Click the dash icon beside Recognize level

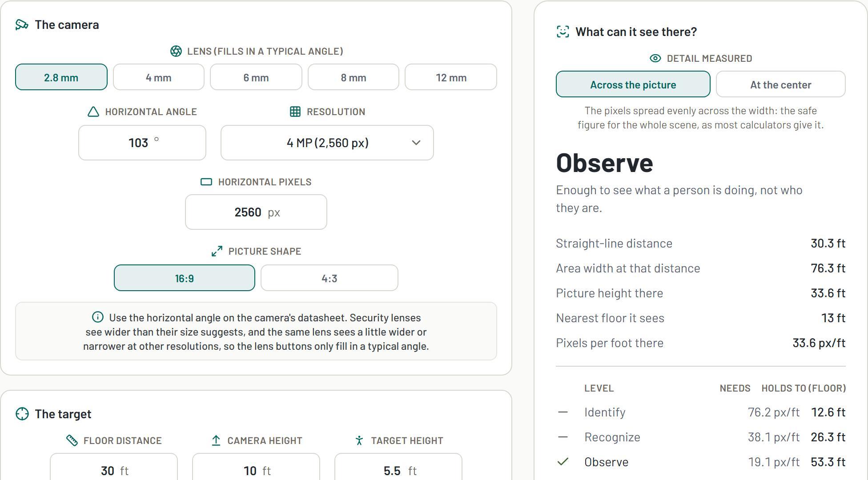pos(563,437)
